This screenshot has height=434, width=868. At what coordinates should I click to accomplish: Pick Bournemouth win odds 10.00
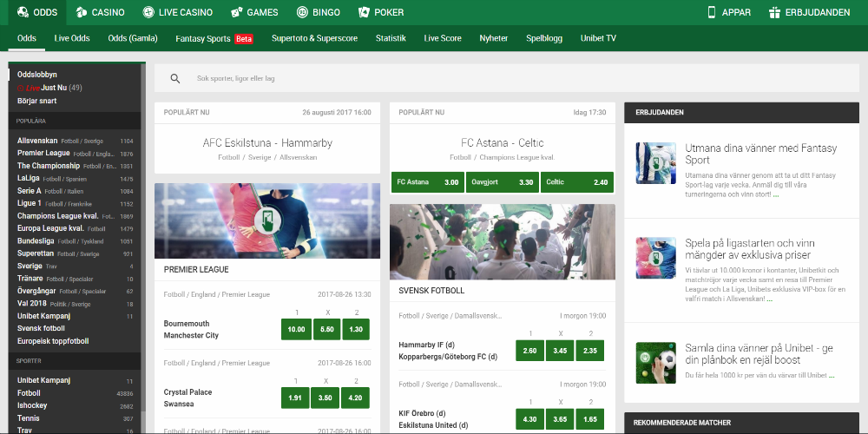[296, 329]
